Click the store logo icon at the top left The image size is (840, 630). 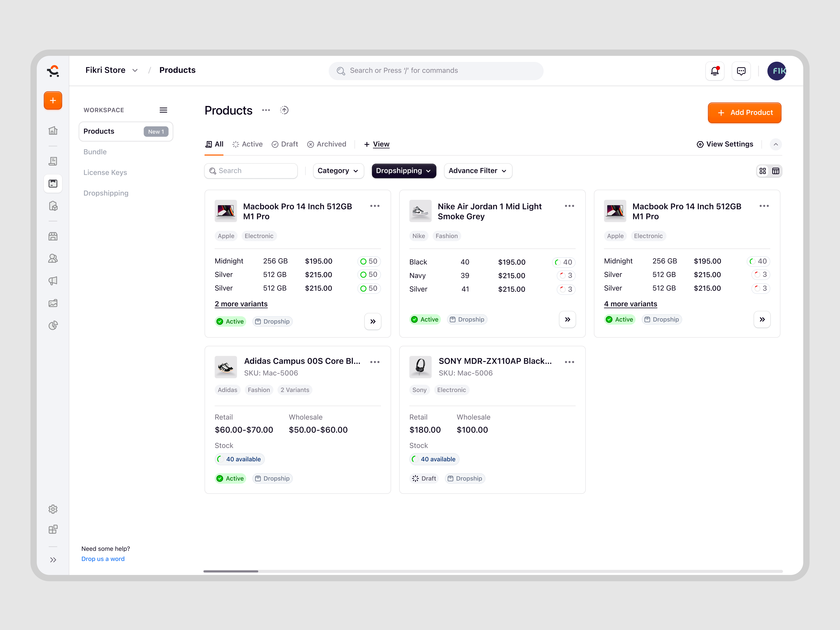click(53, 71)
